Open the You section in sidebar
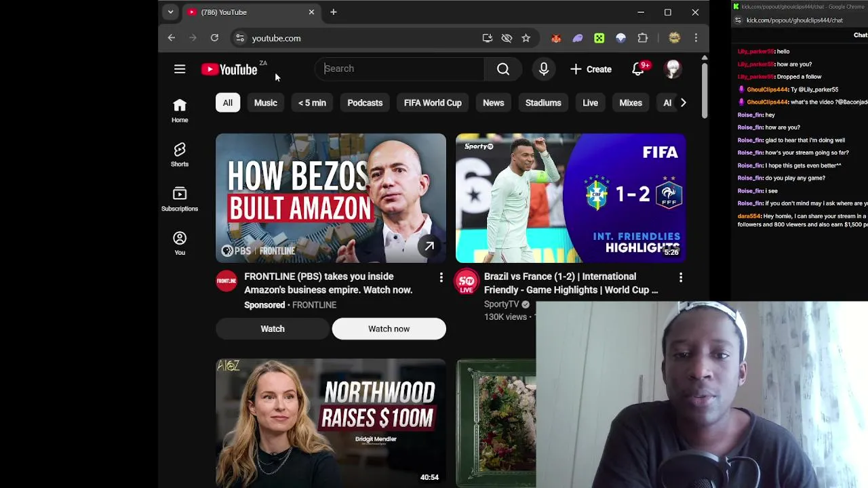This screenshot has height=488, width=868. 180,243
